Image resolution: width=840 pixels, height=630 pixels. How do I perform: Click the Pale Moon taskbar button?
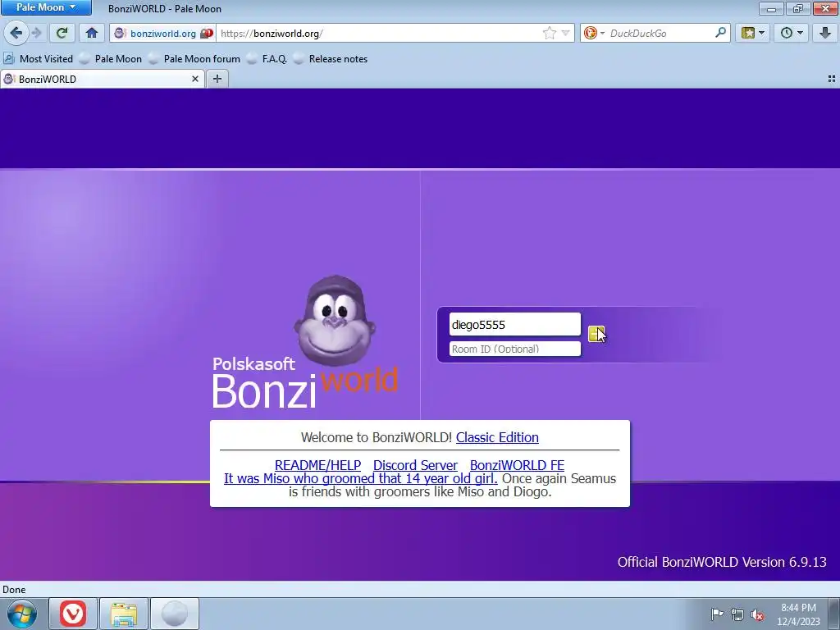pos(174,614)
